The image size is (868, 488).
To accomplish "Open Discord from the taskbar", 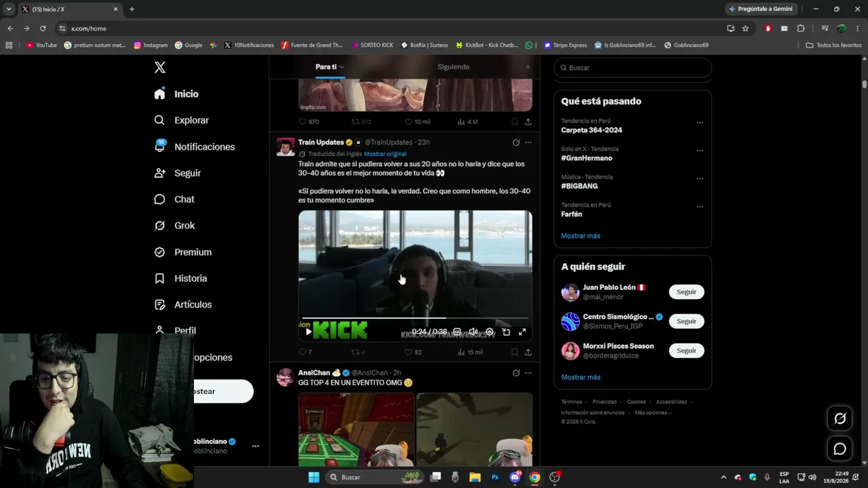I will [515, 477].
